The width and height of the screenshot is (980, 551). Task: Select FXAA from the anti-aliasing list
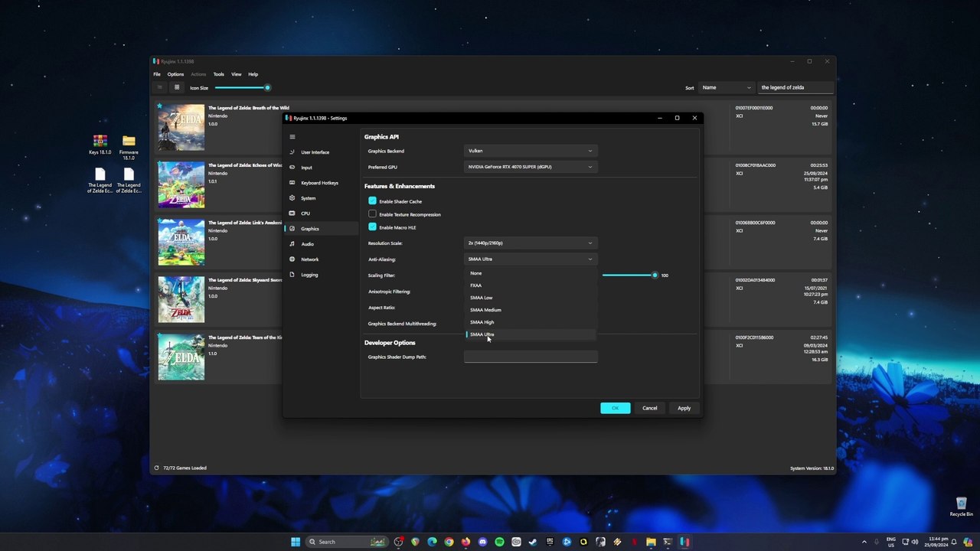pyautogui.click(x=476, y=285)
